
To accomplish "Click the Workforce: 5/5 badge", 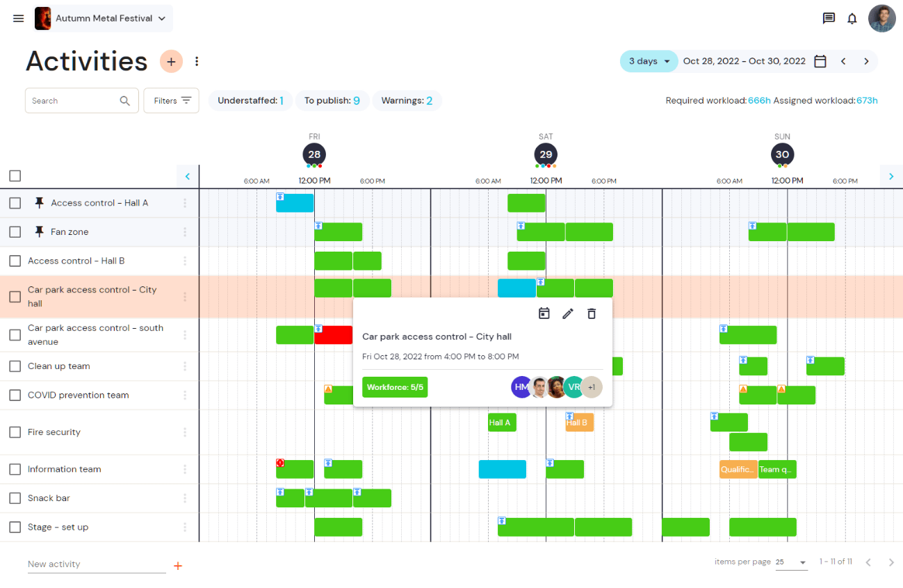I will click(x=395, y=387).
